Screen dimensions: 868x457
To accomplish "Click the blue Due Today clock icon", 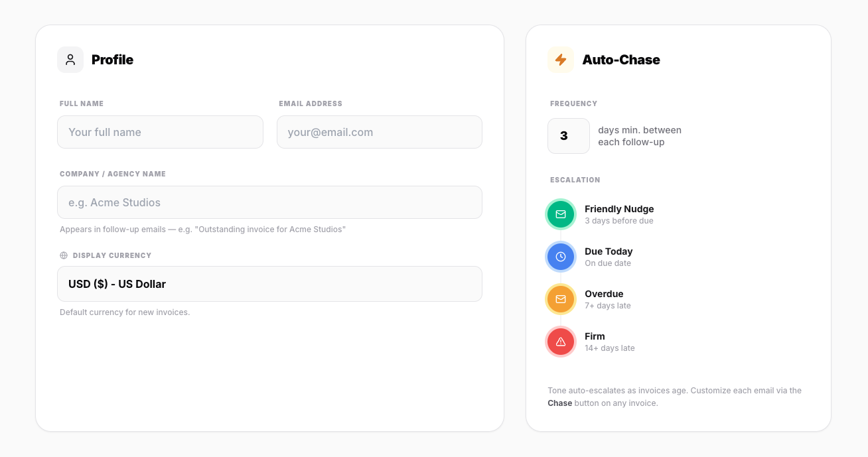I will click(561, 257).
